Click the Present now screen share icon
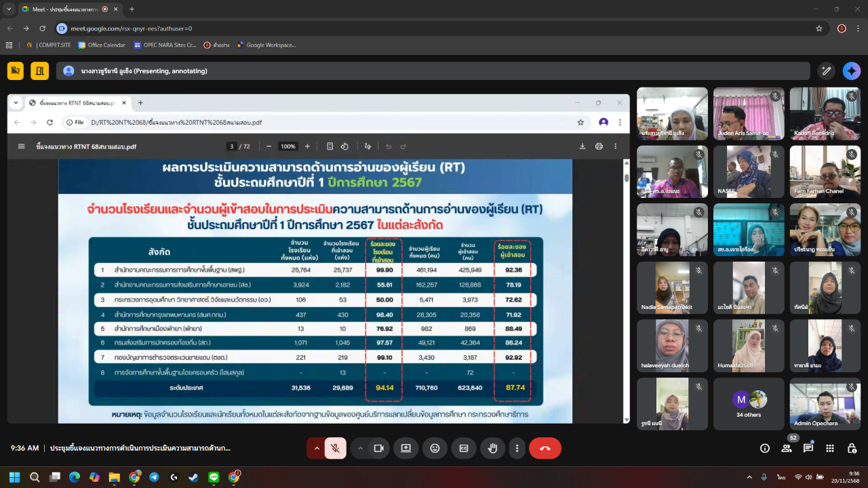The height and width of the screenshot is (488, 868). [x=406, y=448]
